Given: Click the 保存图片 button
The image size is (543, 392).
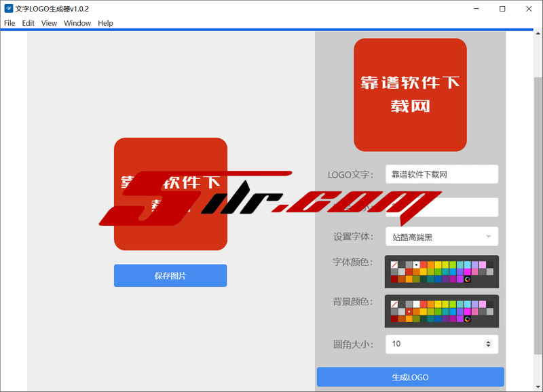Looking at the screenshot, I should pyautogui.click(x=170, y=276).
